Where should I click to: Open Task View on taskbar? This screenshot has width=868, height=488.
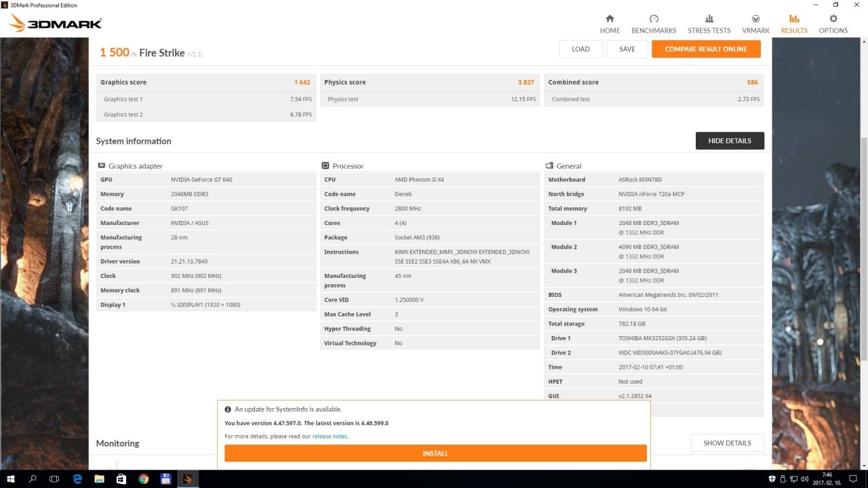(54, 479)
